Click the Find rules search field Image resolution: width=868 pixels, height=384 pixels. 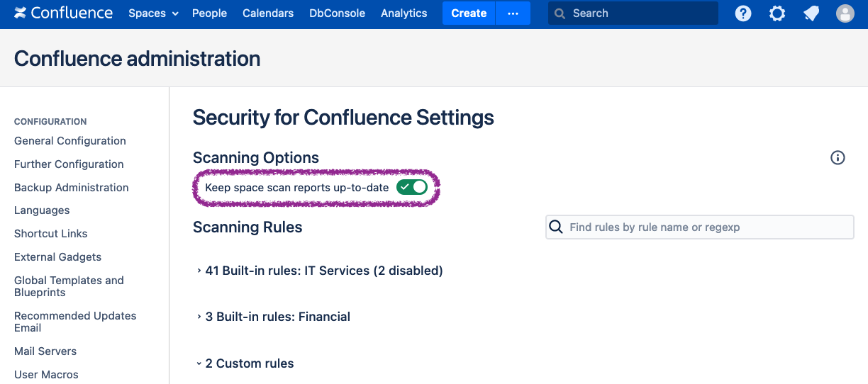click(706, 227)
